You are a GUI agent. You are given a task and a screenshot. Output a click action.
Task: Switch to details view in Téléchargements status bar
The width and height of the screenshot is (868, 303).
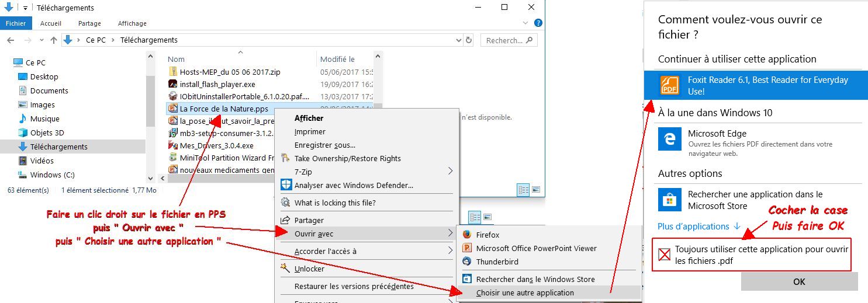[523, 190]
